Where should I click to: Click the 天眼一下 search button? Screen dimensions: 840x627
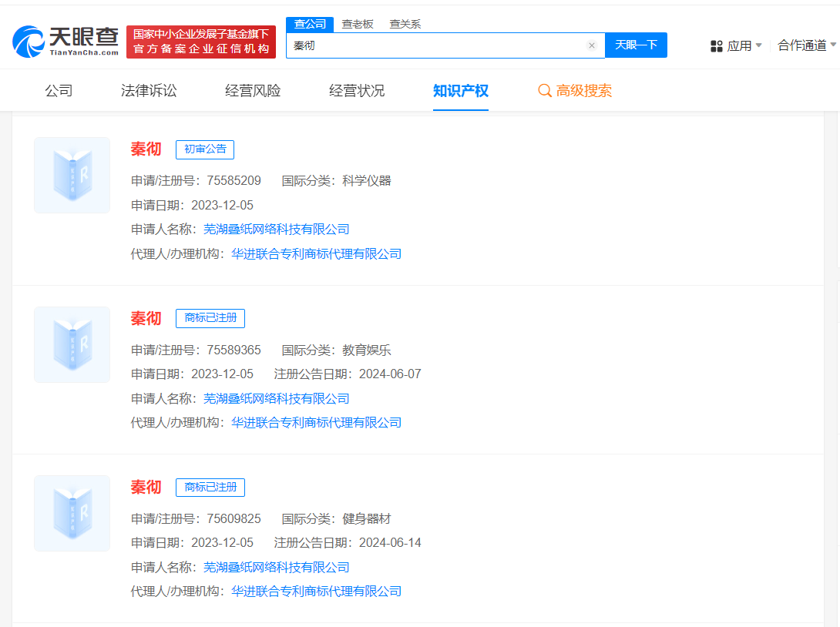point(636,45)
